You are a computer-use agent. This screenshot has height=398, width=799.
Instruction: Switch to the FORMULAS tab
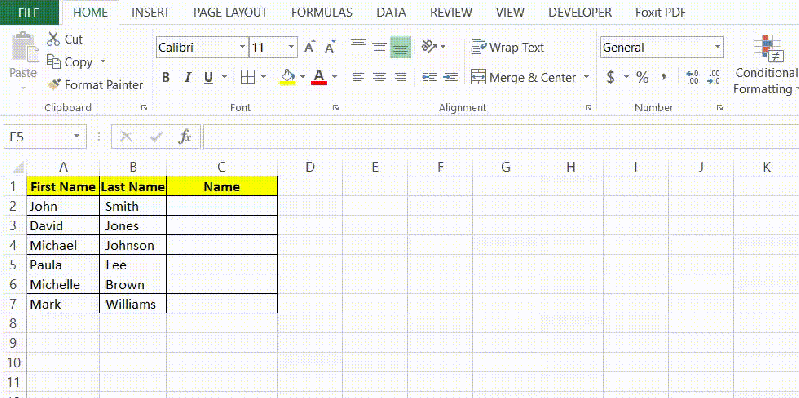322,13
